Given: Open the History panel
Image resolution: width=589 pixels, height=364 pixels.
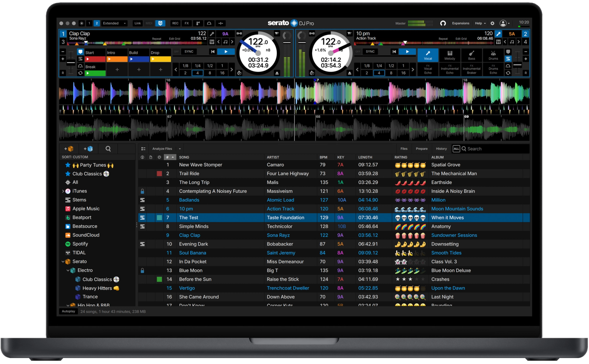Looking at the screenshot, I should 441,149.
